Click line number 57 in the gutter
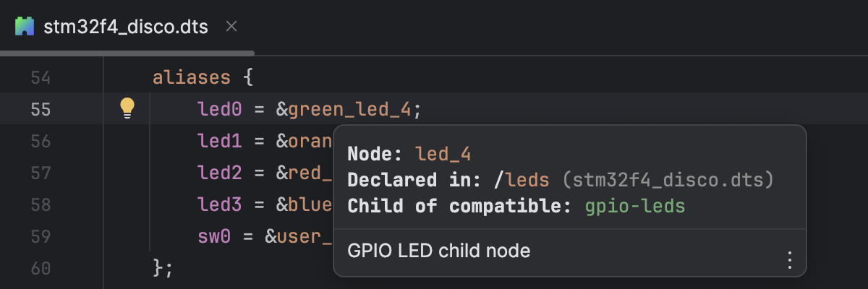 [41, 173]
